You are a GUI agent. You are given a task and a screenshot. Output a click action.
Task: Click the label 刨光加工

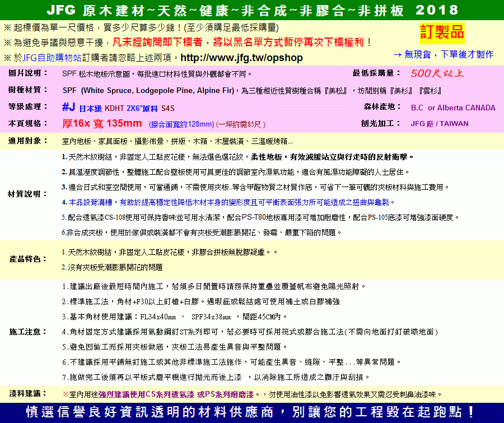(x=380, y=123)
